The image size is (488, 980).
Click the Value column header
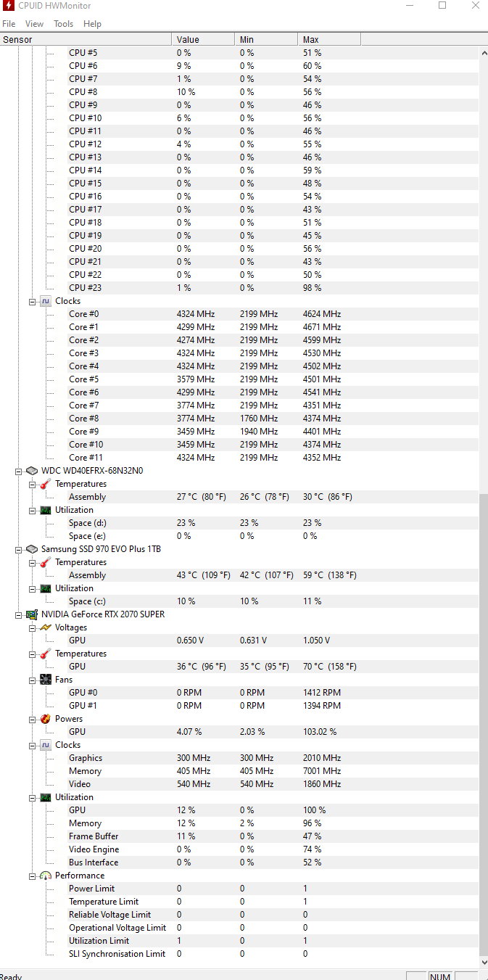coord(203,39)
